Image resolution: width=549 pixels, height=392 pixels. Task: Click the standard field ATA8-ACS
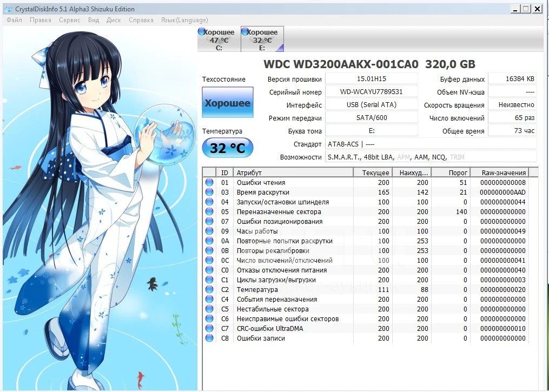coord(431,144)
